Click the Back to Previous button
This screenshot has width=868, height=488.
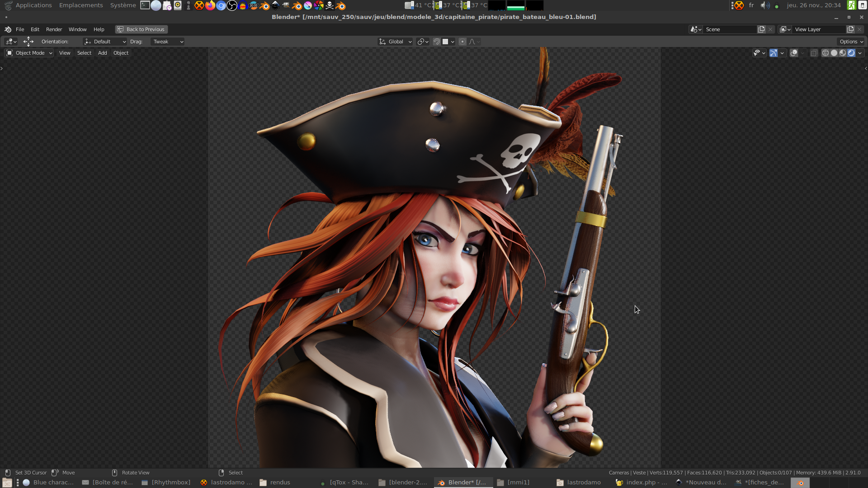(141, 29)
